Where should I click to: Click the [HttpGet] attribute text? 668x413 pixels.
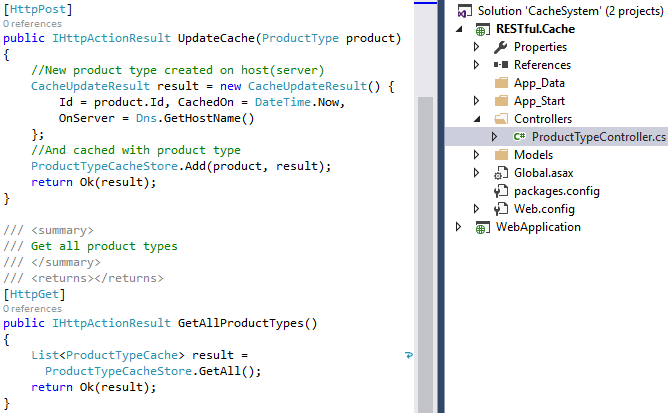pos(35,294)
